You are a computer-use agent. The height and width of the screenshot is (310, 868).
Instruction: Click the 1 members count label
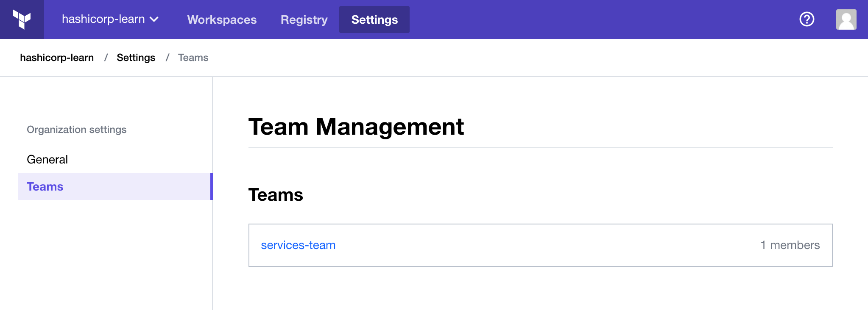click(790, 245)
